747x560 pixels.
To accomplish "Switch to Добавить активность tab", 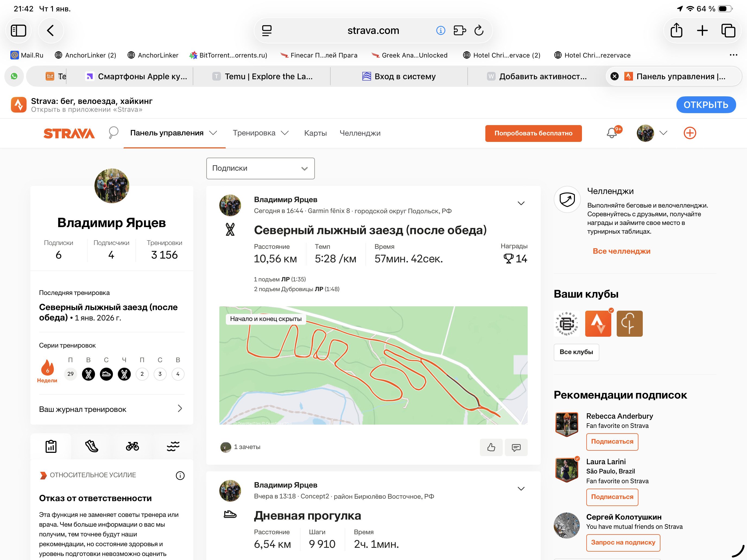I will 537,76.
